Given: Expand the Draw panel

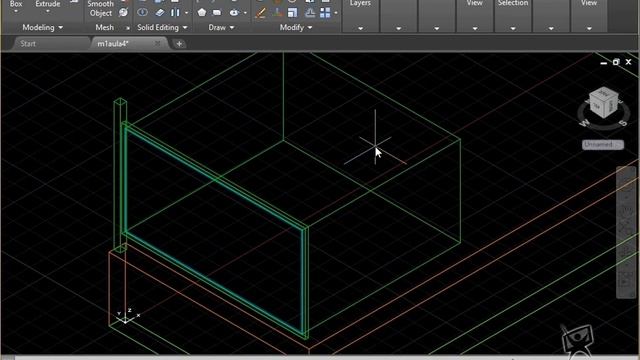Looking at the screenshot, I should click(x=221, y=27).
